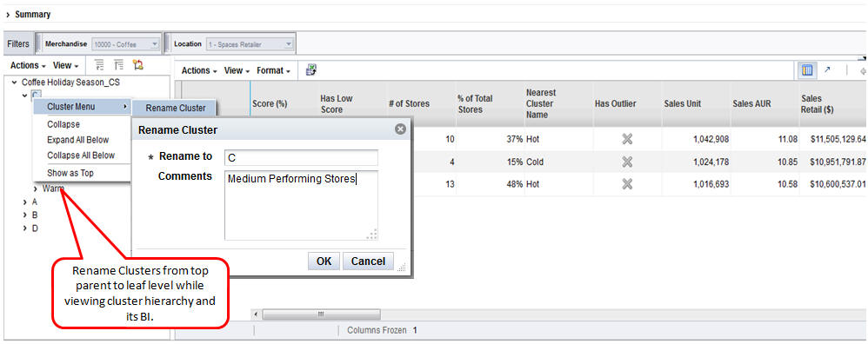Click the horizontal scrollbar thumb
The width and height of the screenshot is (868, 344).
coord(321,314)
